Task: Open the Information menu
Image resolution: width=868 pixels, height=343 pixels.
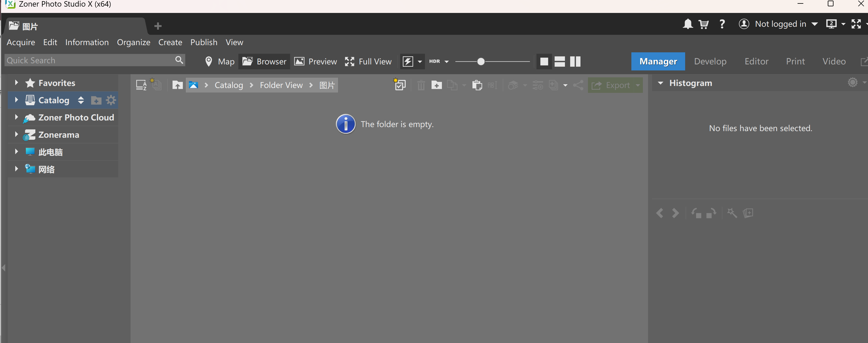Action: point(87,42)
